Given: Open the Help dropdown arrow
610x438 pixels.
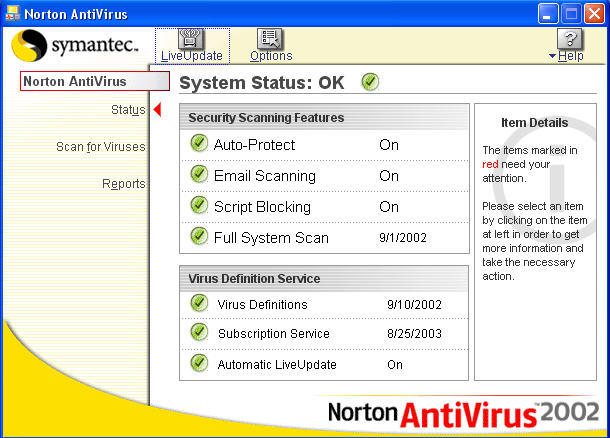Looking at the screenshot, I should coord(553,56).
